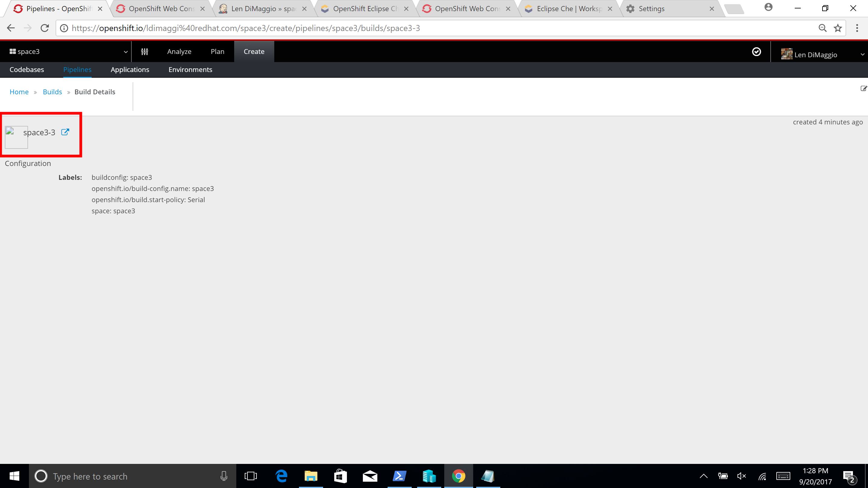Click the space3 grid icon in navbar
Image resolution: width=868 pixels, height=488 pixels.
point(12,51)
